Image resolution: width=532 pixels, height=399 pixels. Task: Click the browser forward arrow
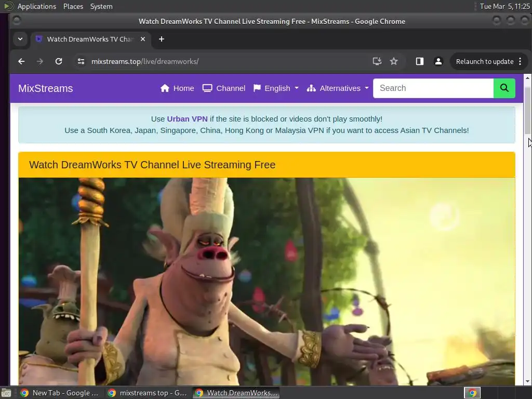click(x=39, y=61)
